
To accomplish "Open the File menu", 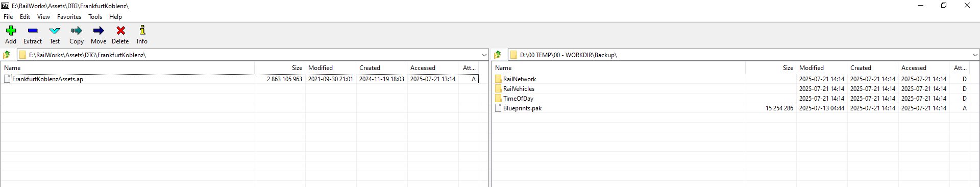I will coord(8,17).
